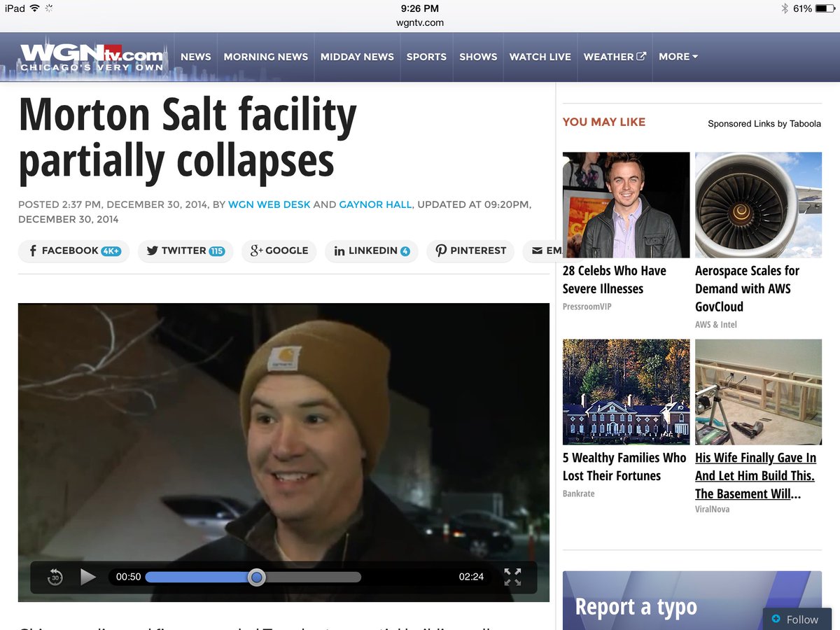Tap the Bluetooth status icon
Image resolution: width=840 pixels, height=630 pixels.
point(785,8)
